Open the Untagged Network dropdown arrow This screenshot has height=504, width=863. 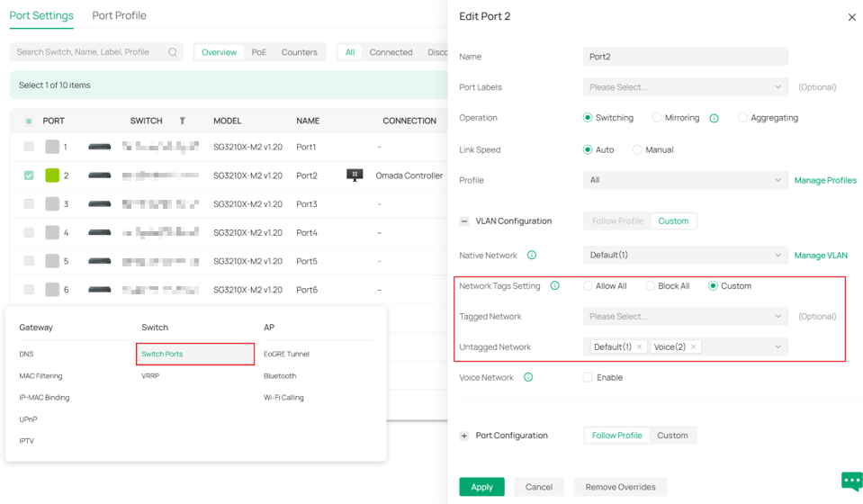click(778, 346)
